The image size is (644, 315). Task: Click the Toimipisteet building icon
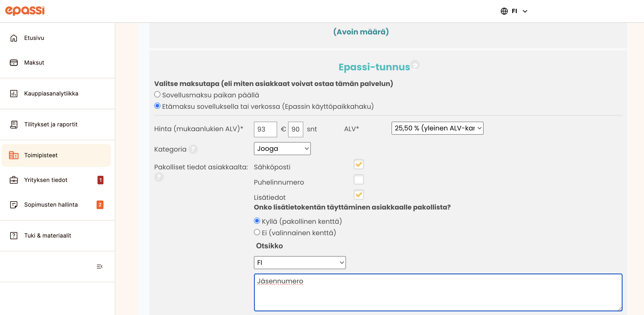pyautogui.click(x=14, y=155)
